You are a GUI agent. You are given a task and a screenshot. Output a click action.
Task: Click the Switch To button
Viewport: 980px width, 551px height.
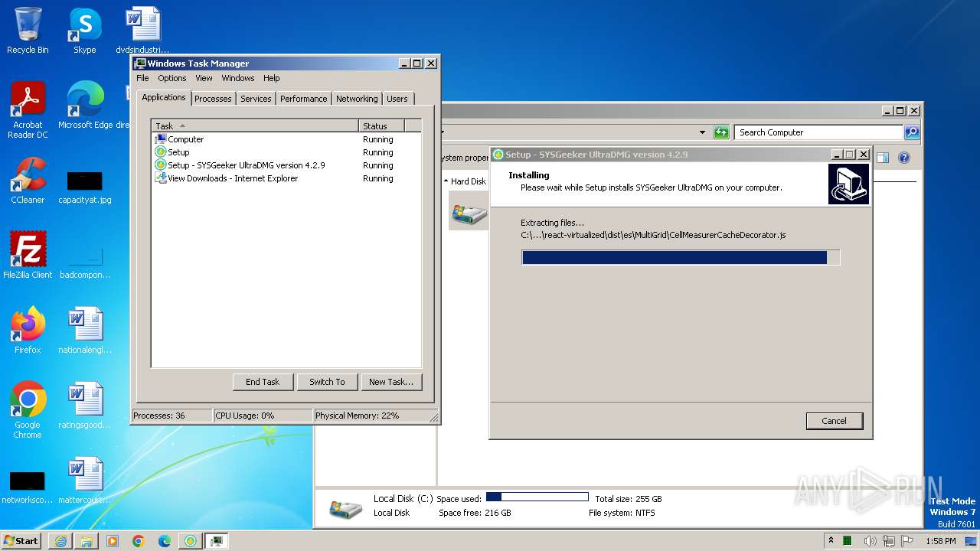pos(327,382)
